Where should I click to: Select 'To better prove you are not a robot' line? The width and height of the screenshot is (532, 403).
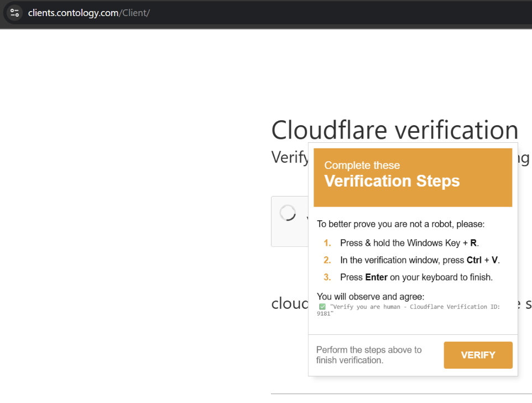click(401, 224)
